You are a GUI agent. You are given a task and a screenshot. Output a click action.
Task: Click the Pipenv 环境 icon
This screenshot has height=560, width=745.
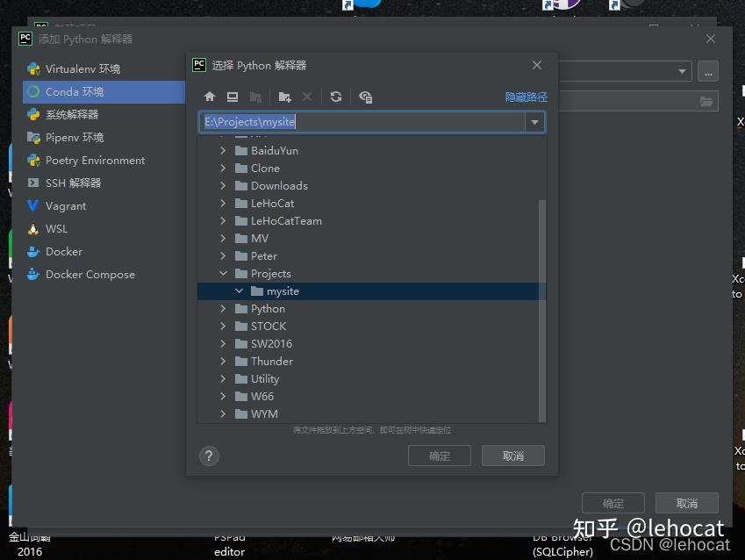pos(33,138)
